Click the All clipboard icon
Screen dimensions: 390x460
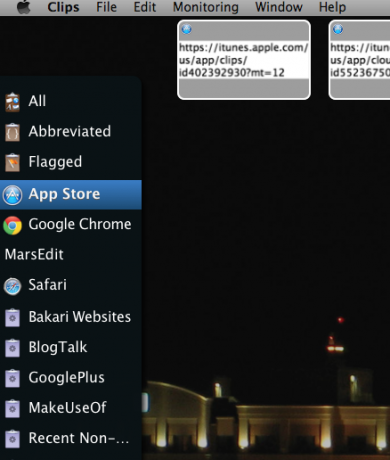tap(12, 102)
